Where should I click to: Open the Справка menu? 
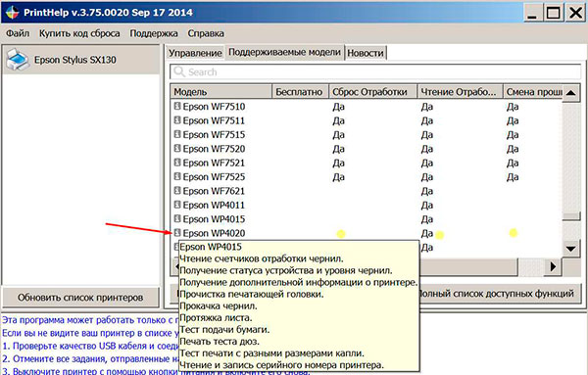point(206,33)
